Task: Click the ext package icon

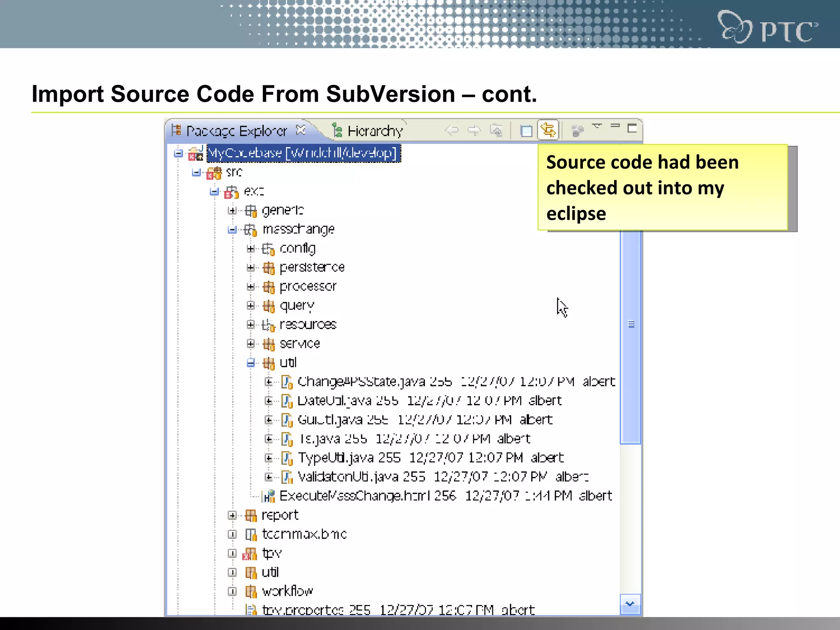Action: pos(231,192)
